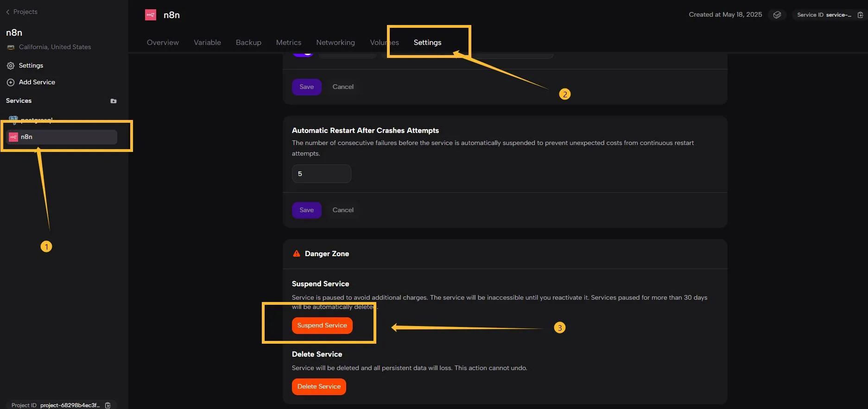Viewport: 868px width, 409px height.
Task: Open the Metrics tab
Action: click(x=288, y=43)
